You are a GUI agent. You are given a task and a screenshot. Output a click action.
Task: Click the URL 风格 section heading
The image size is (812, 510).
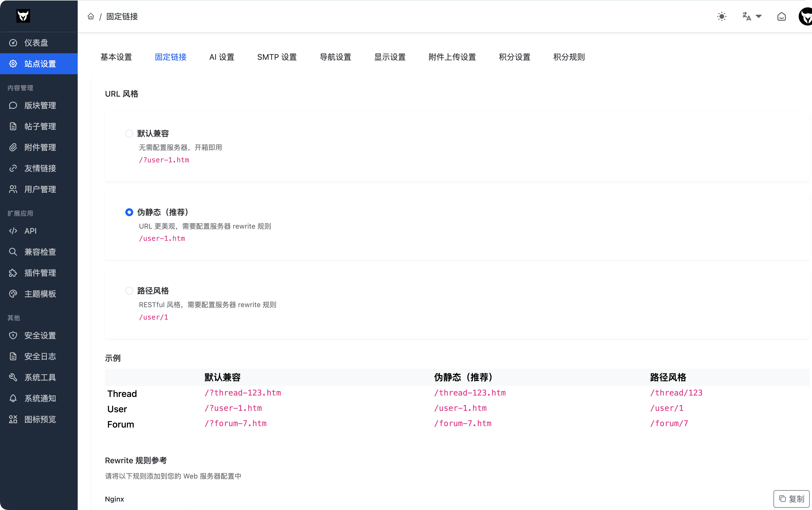[122, 94]
